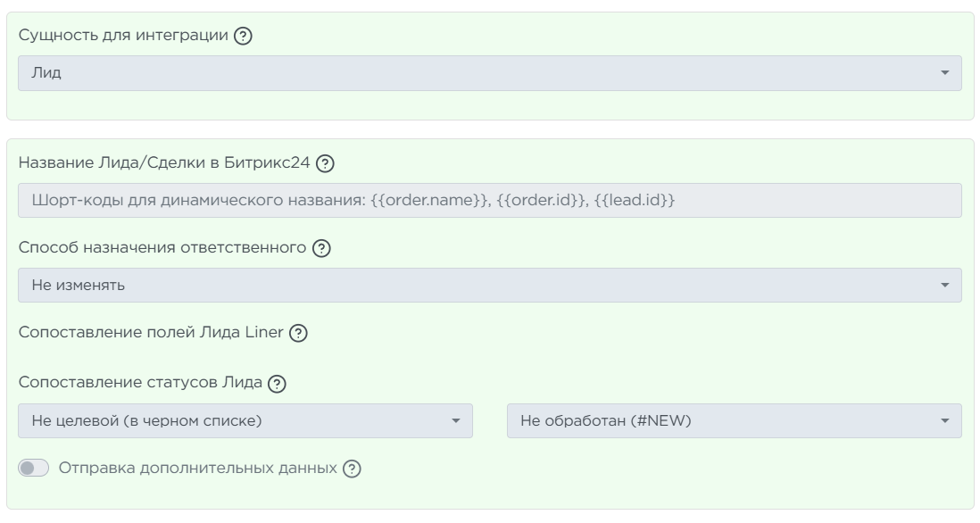Open the Не целевой (в черном списке) dropdown
980x523 pixels.
pyautogui.click(x=237, y=420)
